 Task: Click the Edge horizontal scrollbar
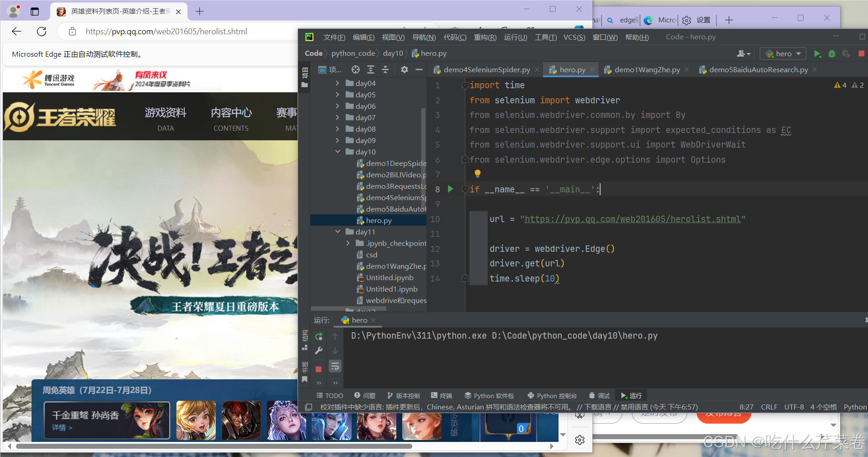214,446
